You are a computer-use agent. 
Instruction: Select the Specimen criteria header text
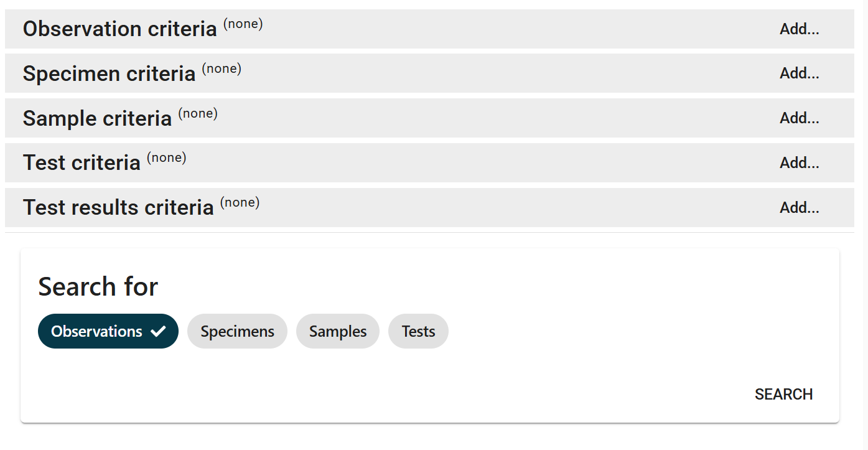[109, 73]
